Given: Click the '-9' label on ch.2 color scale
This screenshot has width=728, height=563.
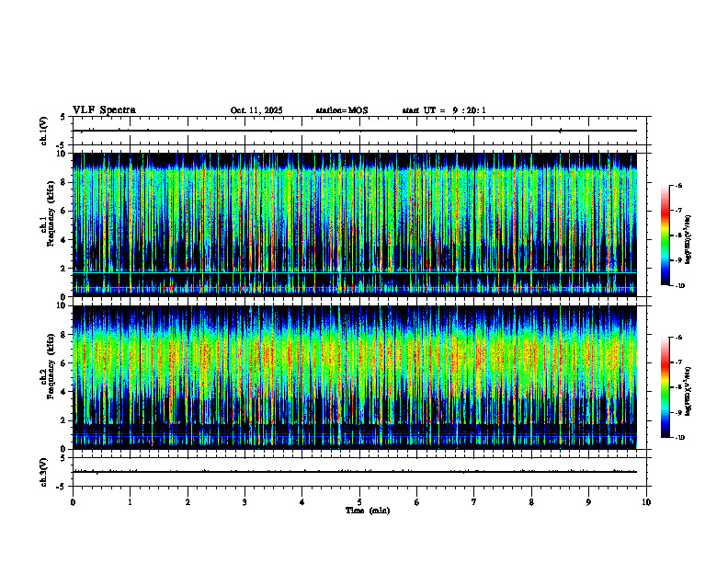Looking at the screenshot, I should (678, 413).
